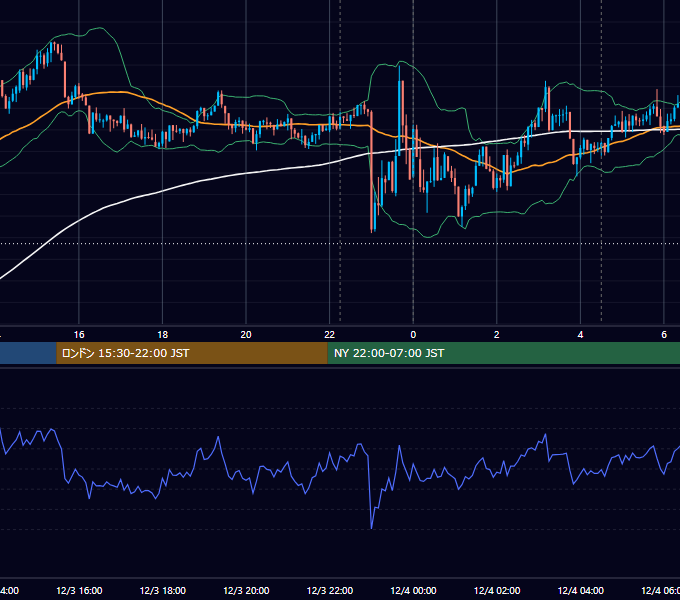Click the 2 hour label on chart axis

[x=497, y=334]
